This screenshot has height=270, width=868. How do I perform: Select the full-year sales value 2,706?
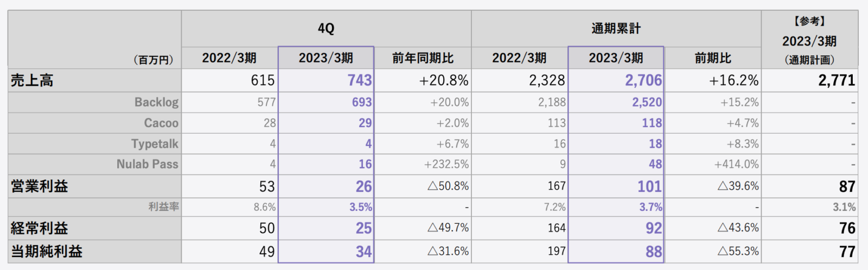pos(643,81)
